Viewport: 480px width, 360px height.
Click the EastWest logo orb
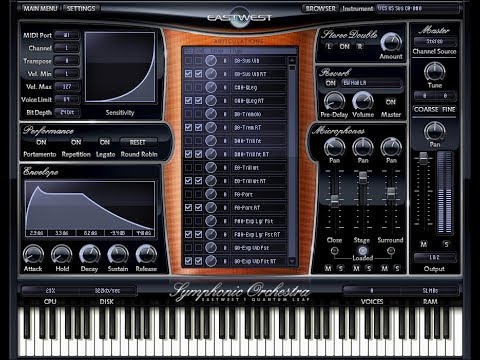click(x=239, y=17)
